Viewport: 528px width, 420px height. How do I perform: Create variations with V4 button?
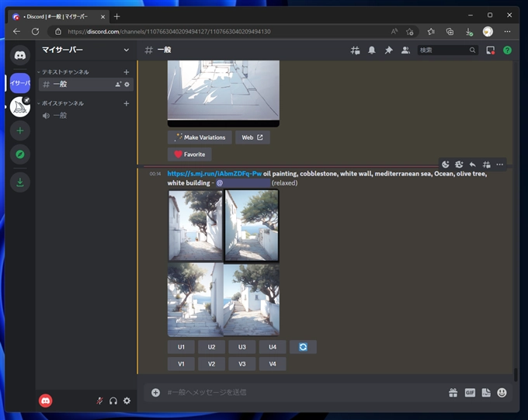(273, 364)
